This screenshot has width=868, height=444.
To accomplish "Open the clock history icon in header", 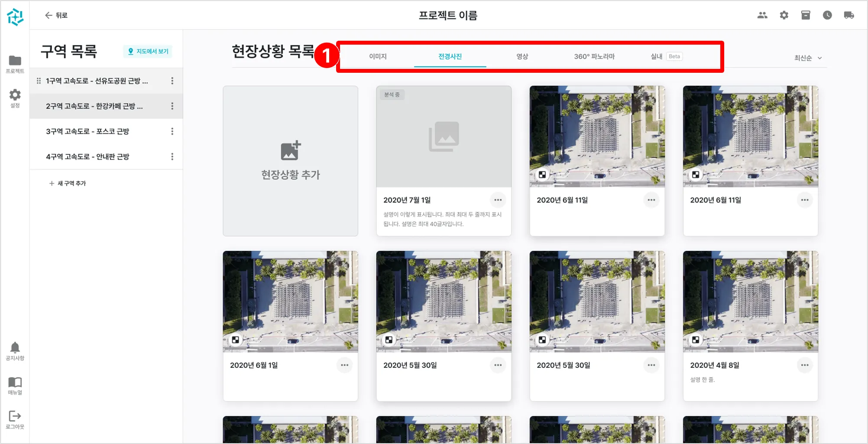I will coord(827,15).
